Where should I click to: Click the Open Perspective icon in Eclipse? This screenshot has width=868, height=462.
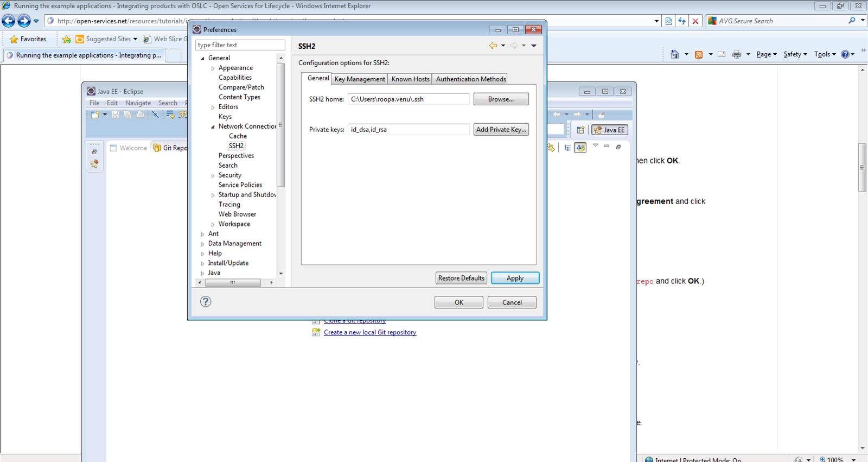tap(580, 130)
